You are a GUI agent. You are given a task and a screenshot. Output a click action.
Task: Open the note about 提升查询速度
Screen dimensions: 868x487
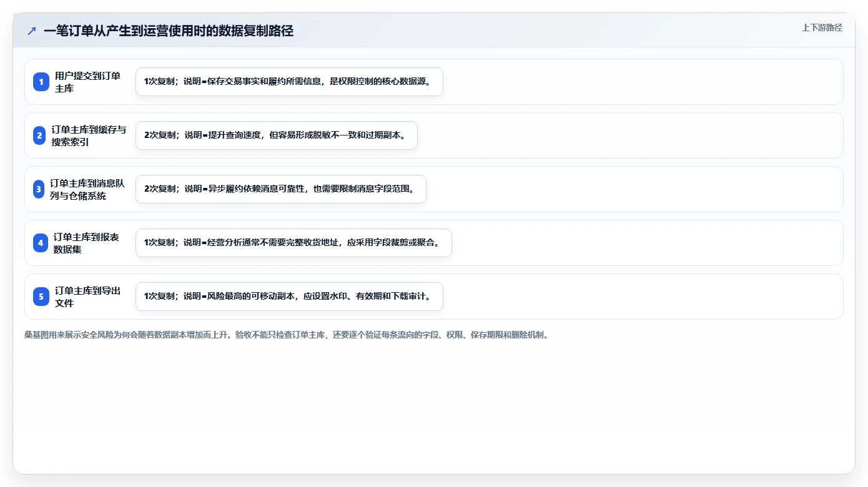276,135
